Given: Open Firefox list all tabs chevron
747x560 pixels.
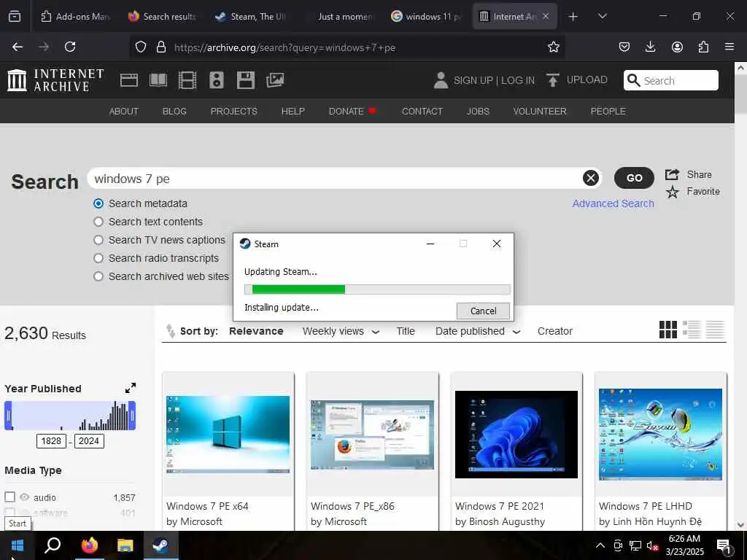Looking at the screenshot, I should tap(602, 16).
